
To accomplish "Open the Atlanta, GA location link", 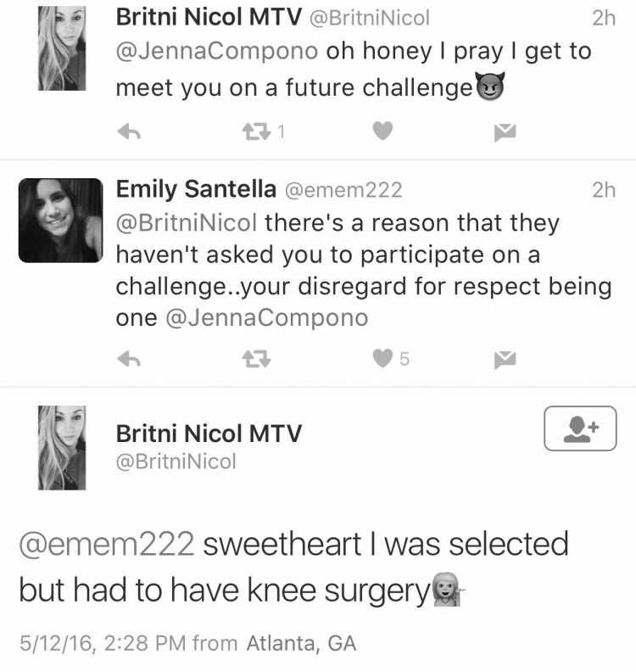I will click(x=301, y=643).
